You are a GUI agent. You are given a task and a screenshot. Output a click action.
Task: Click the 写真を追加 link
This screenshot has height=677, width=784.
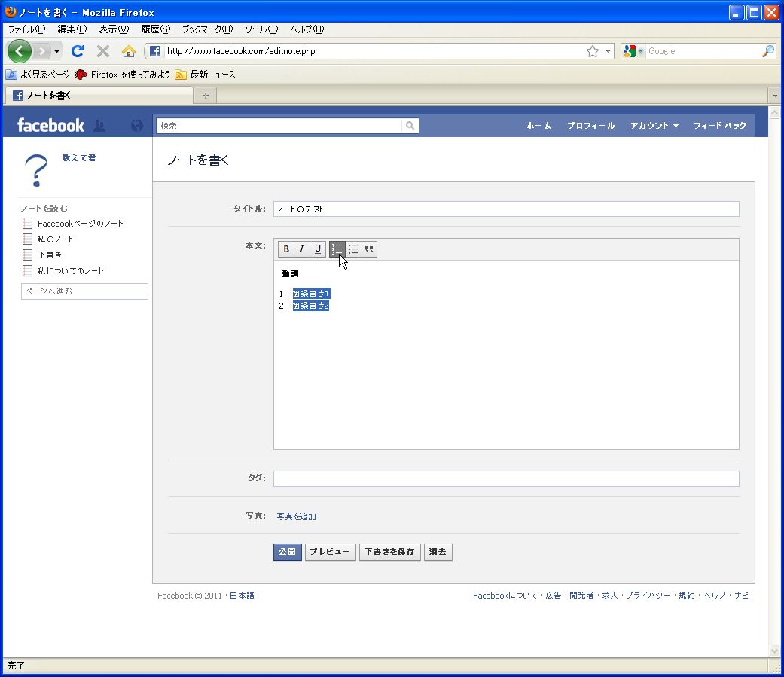pyautogui.click(x=297, y=516)
